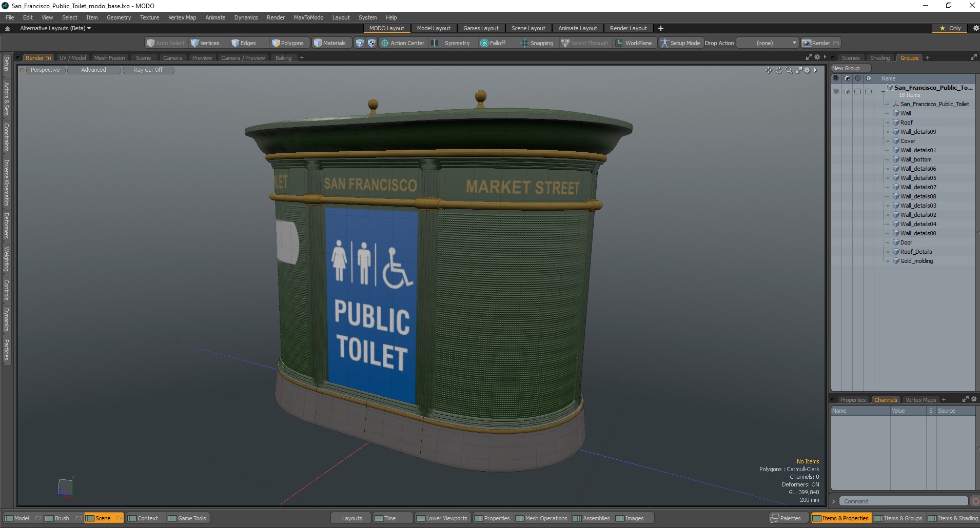Select Vertices selection mode
Screen dimensions: 980x528
[x=205, y=43]
